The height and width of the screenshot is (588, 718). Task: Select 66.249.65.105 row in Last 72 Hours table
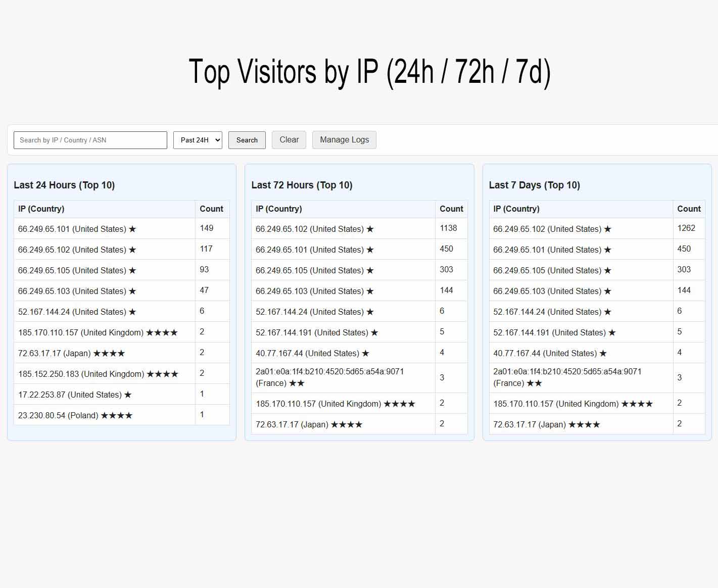point(359,270)
